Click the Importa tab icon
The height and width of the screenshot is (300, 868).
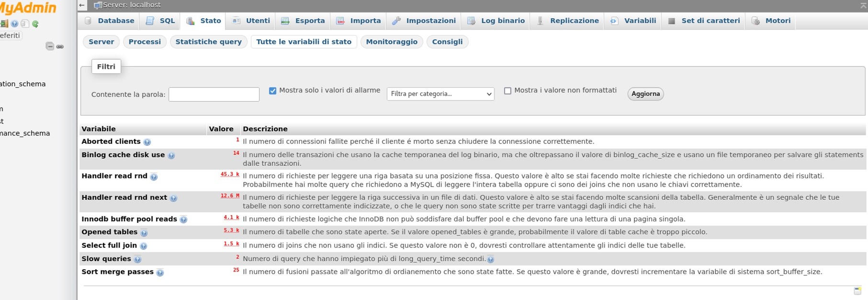tap(340, 21)
